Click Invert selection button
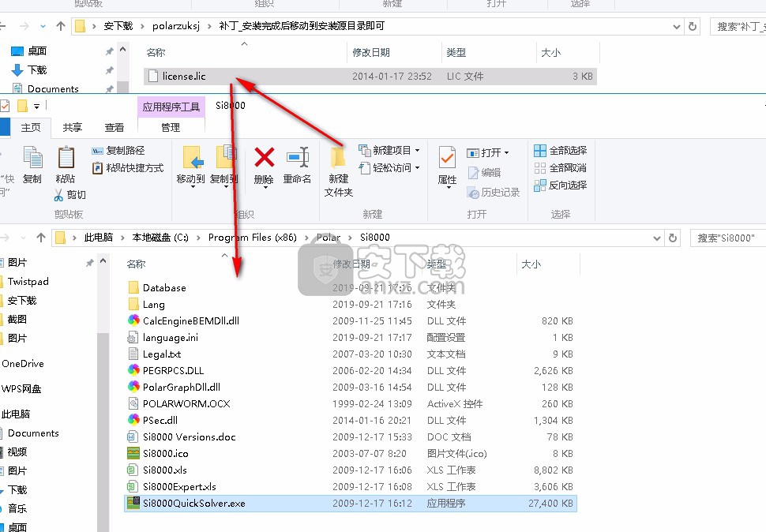 click(x=560, y=185)
